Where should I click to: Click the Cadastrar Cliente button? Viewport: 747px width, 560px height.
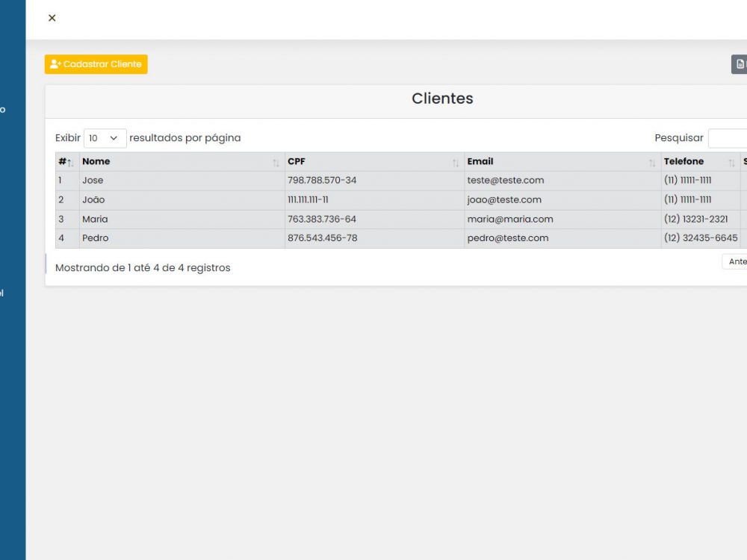[x=96, y=64]
